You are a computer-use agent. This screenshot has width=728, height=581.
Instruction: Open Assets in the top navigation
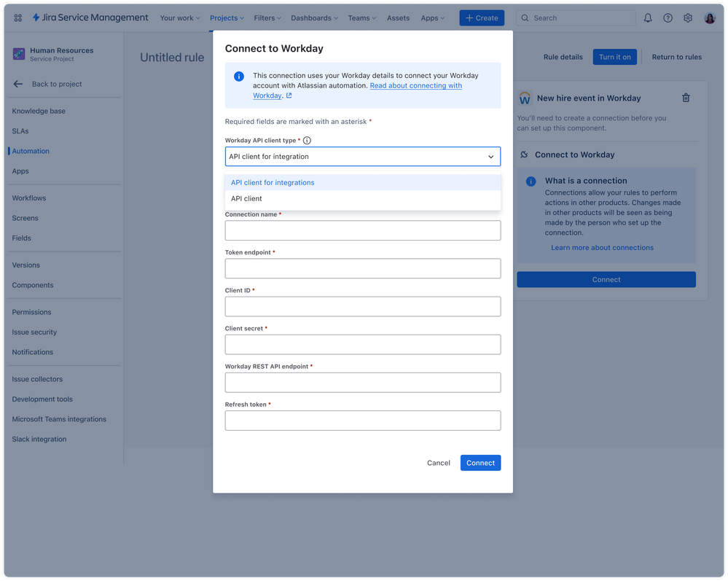click(x=399, y=18)
